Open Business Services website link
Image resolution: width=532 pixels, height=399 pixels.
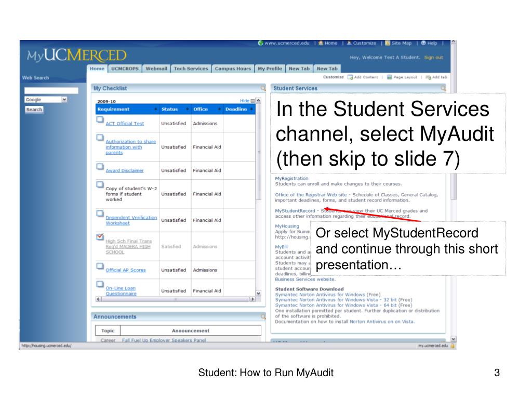tap(304, 279)
